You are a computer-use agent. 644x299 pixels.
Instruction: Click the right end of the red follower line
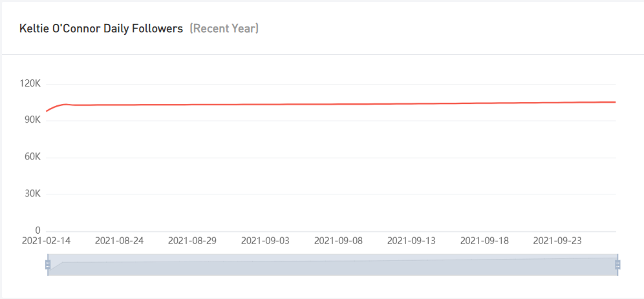[615, 102]
